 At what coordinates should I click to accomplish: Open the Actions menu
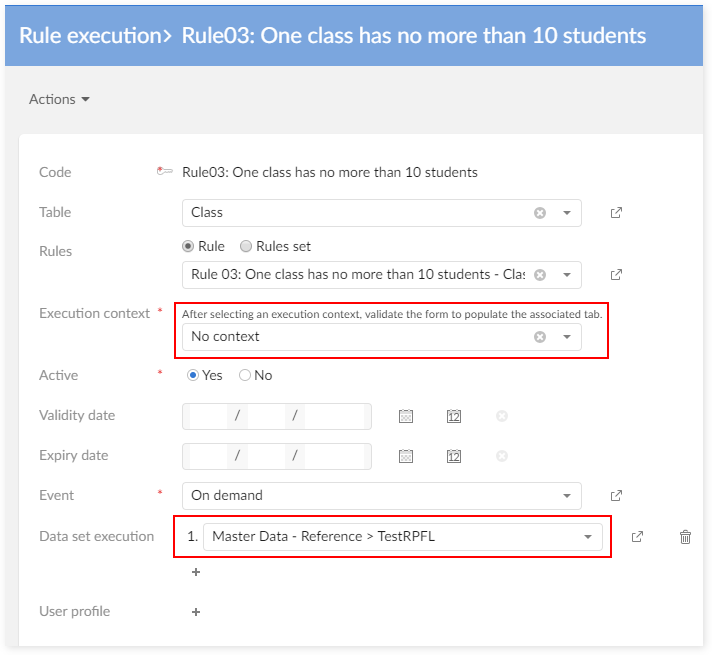59,99
